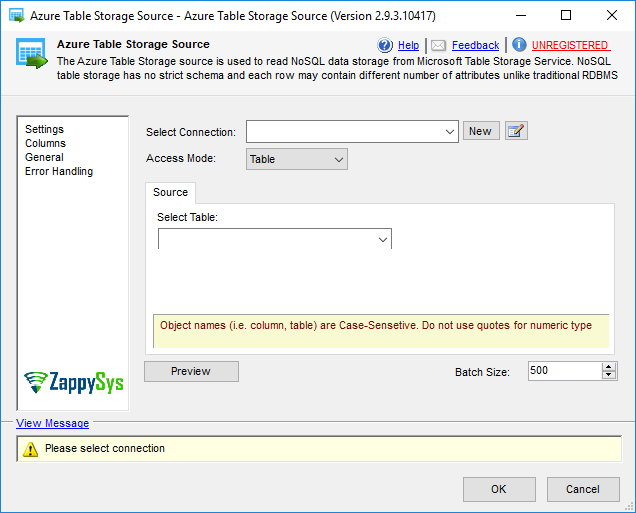The image size is (636, 513).
Task: Click the Azure Table Storage Source header icon
Action: coord(32,54)
